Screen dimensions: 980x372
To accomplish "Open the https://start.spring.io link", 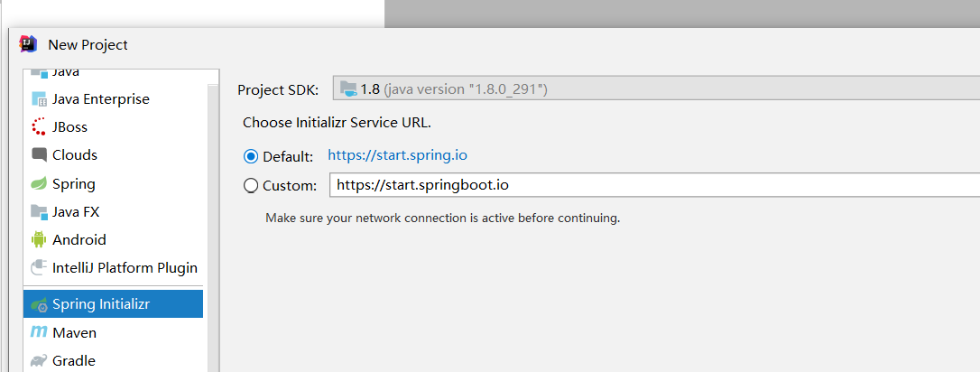I will (397, 155).
